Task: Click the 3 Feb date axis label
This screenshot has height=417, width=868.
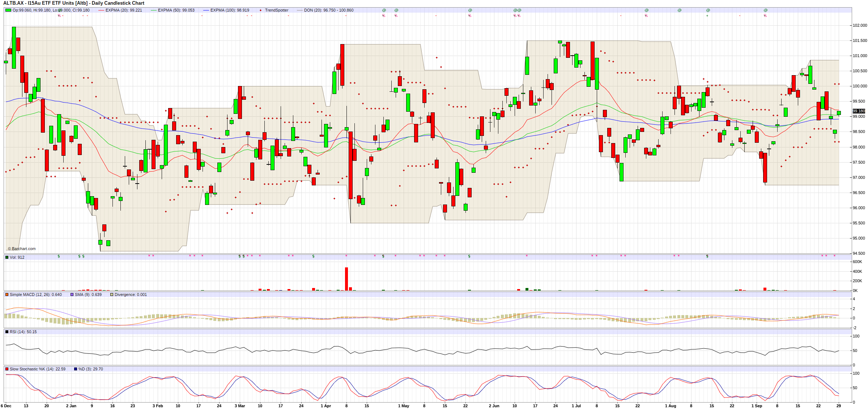Action: click(x=158, y=406)
